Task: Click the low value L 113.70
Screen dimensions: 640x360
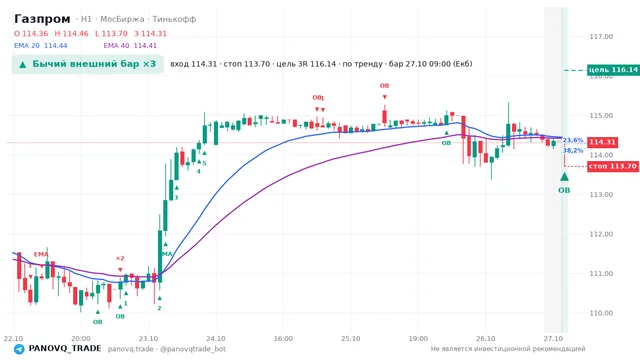Action: click(x=111, y=34)
